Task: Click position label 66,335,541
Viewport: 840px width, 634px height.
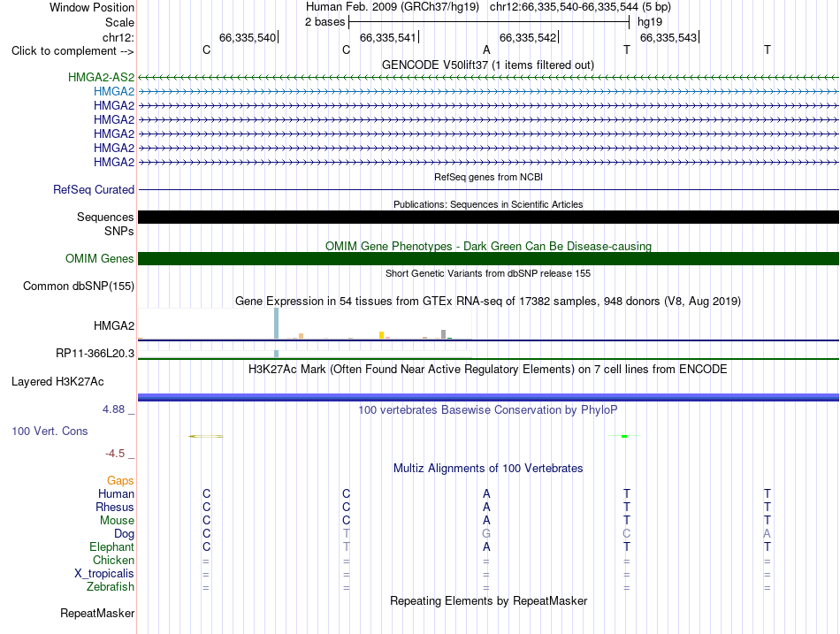Action: click(388, 38)
